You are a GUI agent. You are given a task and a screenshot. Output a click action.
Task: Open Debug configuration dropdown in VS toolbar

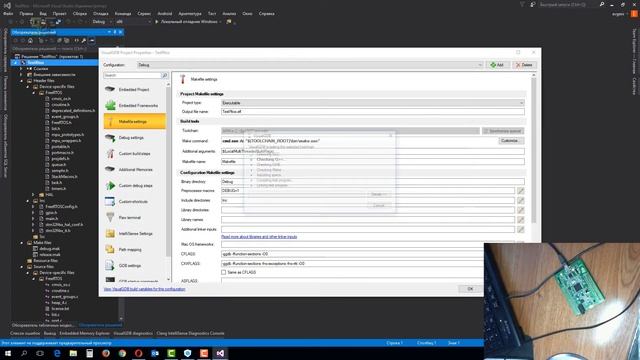point(101,22)
